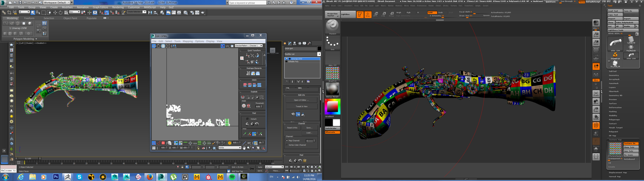Image resolution: width=644 pixels, height=181 pixels.
Task: Toggle the Unwrap UVW modifier lightbulb
Action: [x=286, y=59]
